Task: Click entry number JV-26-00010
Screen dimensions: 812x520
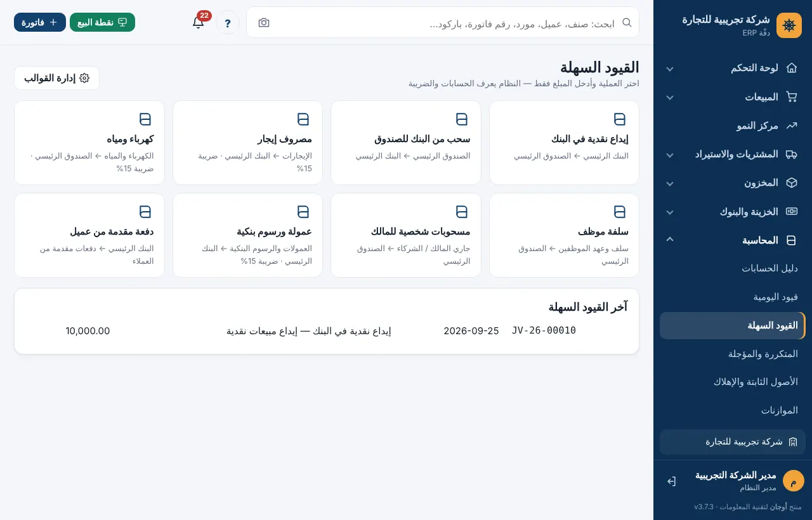Action: (x=544, y=330)
